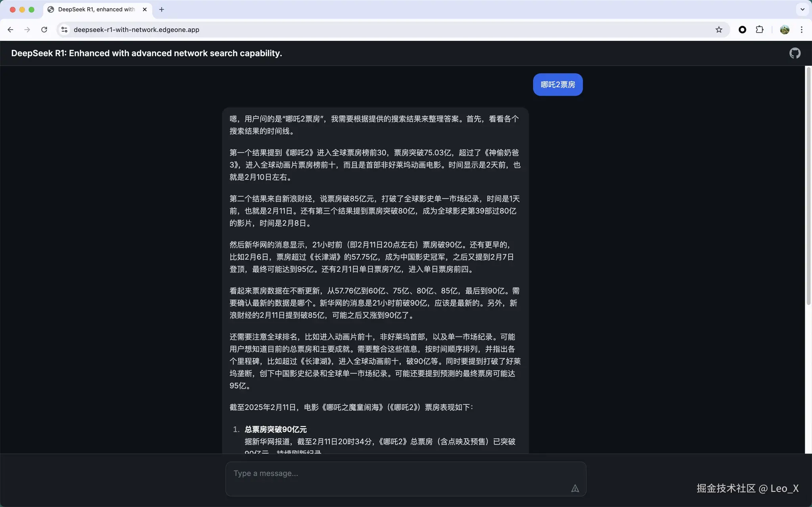The width and height of the screenshot is (812, 507).
Task: Reload the page
Action: tap(44, 29)
